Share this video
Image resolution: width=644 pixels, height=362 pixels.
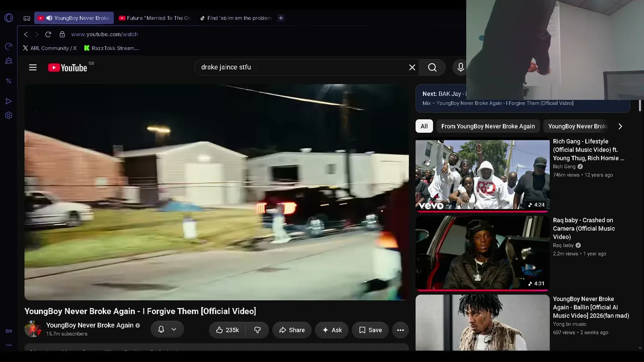pos(292,330)
